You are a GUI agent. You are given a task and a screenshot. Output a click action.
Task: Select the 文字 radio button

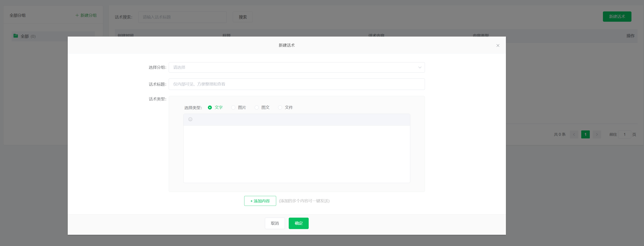pos(210,107)
